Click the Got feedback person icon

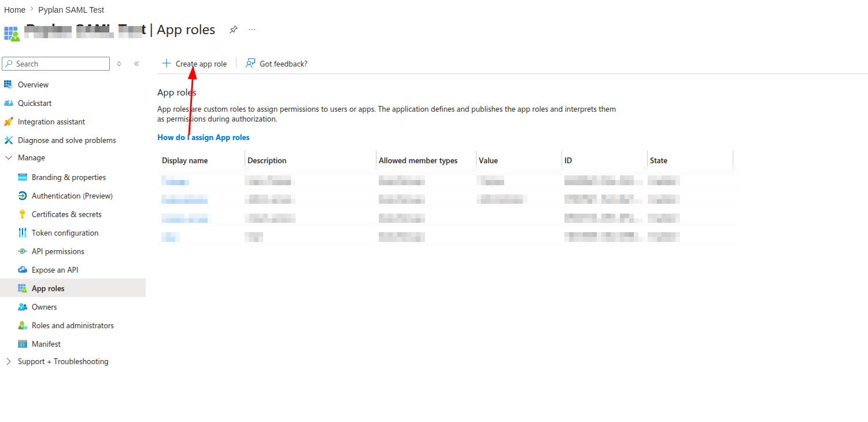tap(250, 63)
